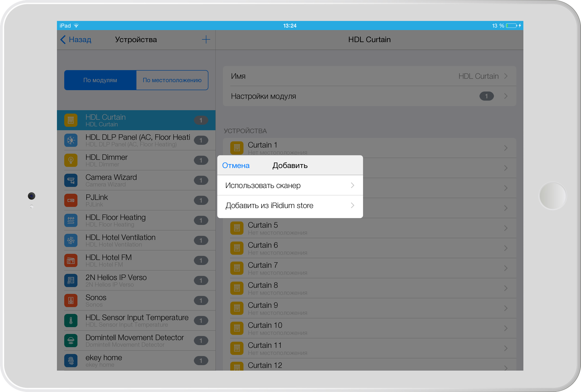Select HDL Sensor Input Temperature name
581x392 pixels.
pos(137,317)
